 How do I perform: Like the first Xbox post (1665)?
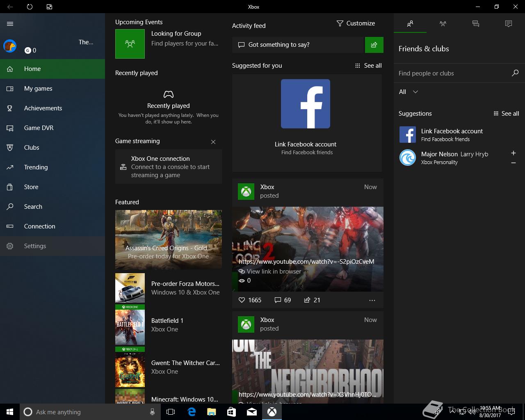pyautogui.click(x=250, y=300)
